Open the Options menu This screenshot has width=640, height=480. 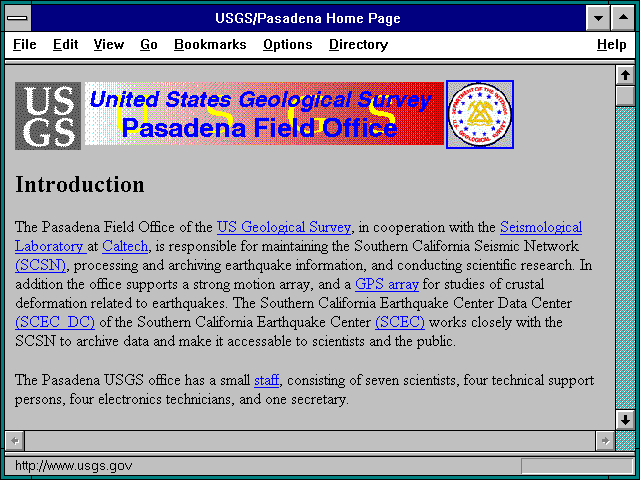pyautogui.click(x=288, y=44)
